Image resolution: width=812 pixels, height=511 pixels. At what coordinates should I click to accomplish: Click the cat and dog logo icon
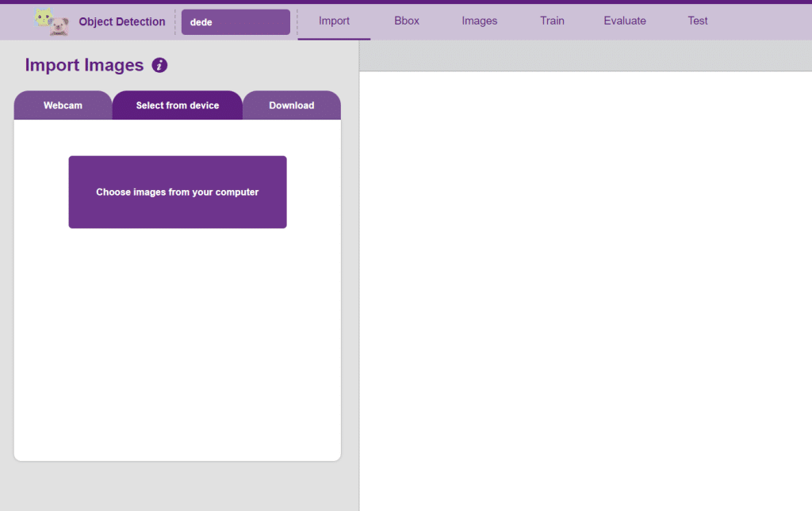tap(52, 22)
